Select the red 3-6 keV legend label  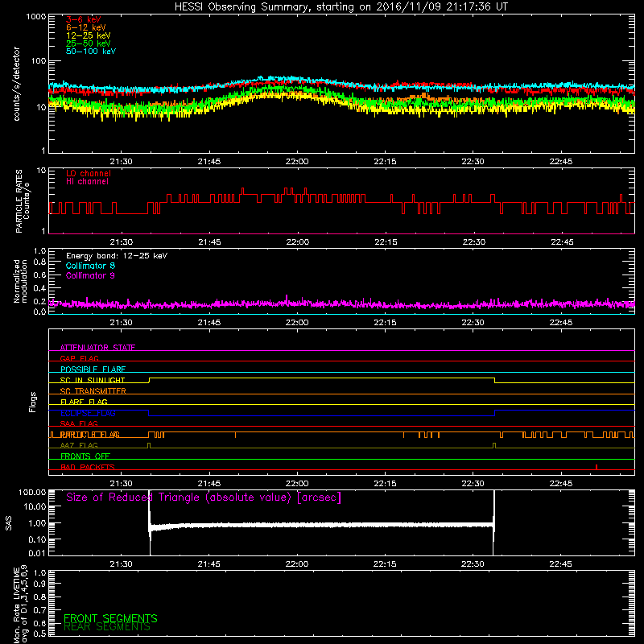(x=84, y=19)
